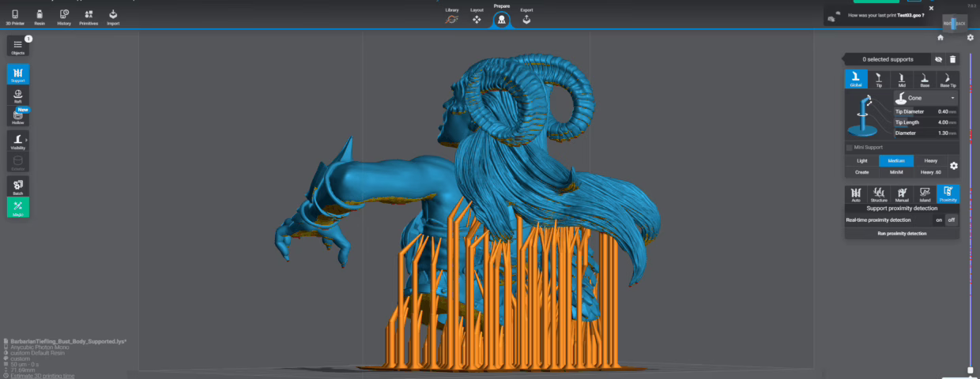Select the Base support tab
Image resolution: width=980 pixels, height=379 pixels.
(925, 79)
